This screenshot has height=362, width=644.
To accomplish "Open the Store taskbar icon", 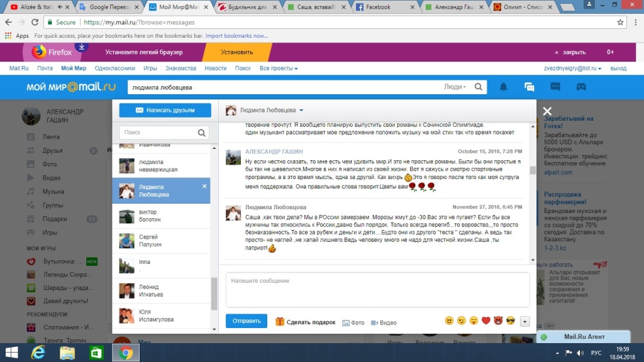I will (x=96, y=353).
